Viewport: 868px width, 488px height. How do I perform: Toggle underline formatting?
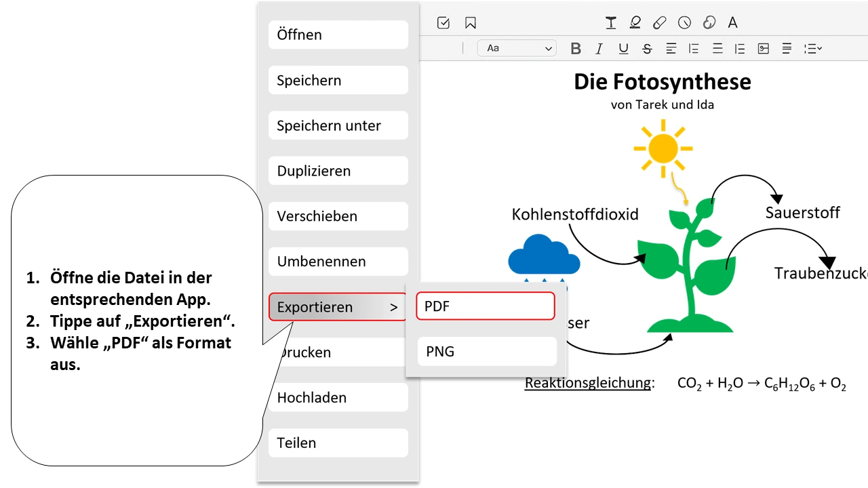(x=623, y=49)
